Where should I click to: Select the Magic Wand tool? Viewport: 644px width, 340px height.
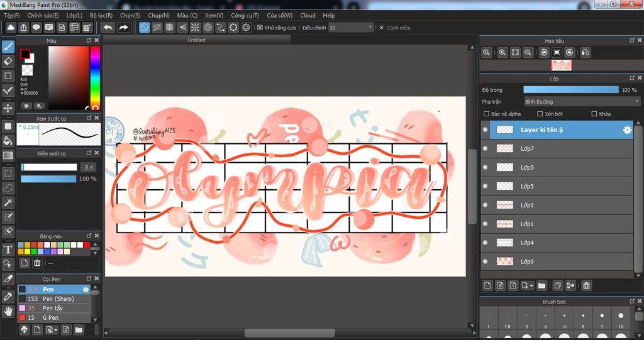coord(8,202)
